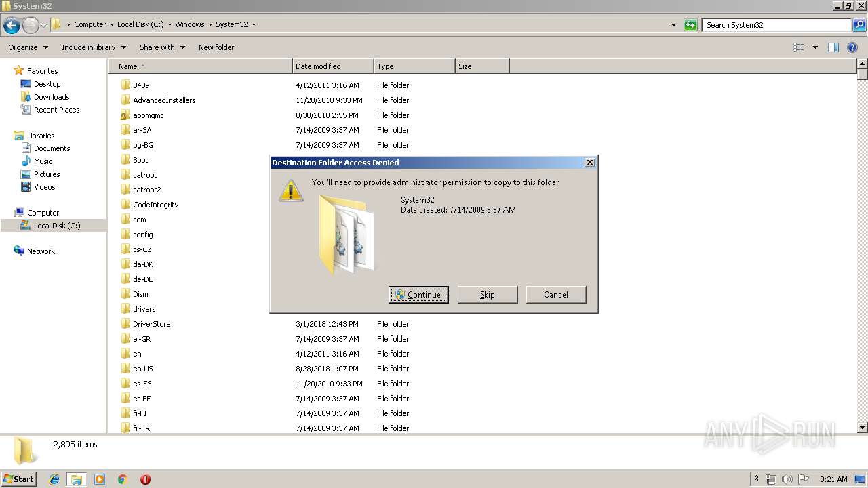Open the Help question mark icon
This screenshot has width=868, height=488.
(852, 47)
